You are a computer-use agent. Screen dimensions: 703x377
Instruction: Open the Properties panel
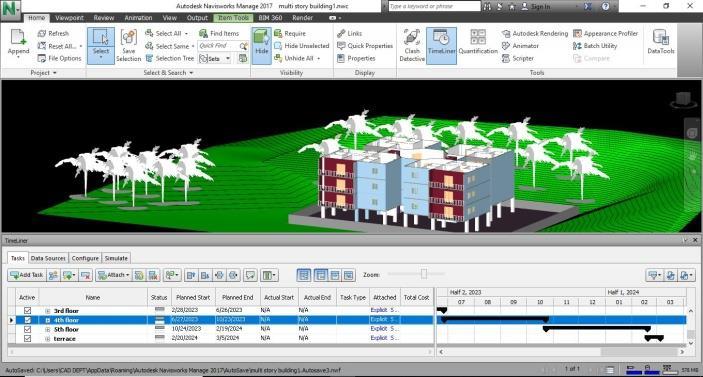point(356,58)
